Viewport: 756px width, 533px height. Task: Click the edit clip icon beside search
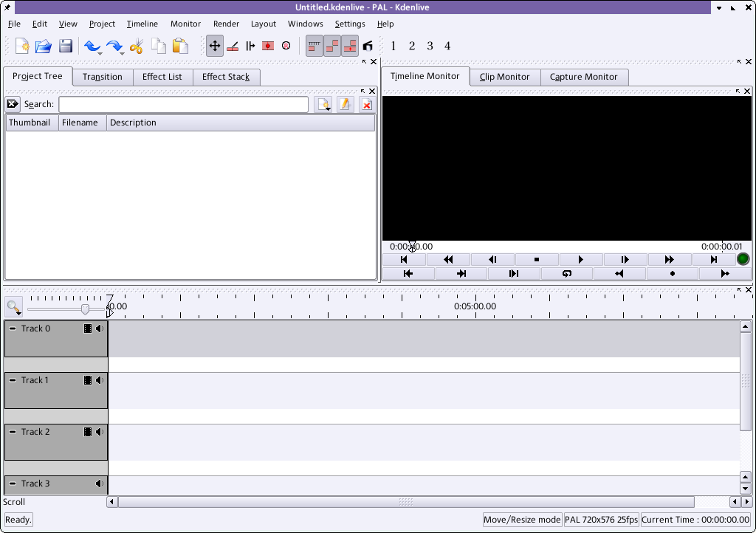(x=345, y=105)
